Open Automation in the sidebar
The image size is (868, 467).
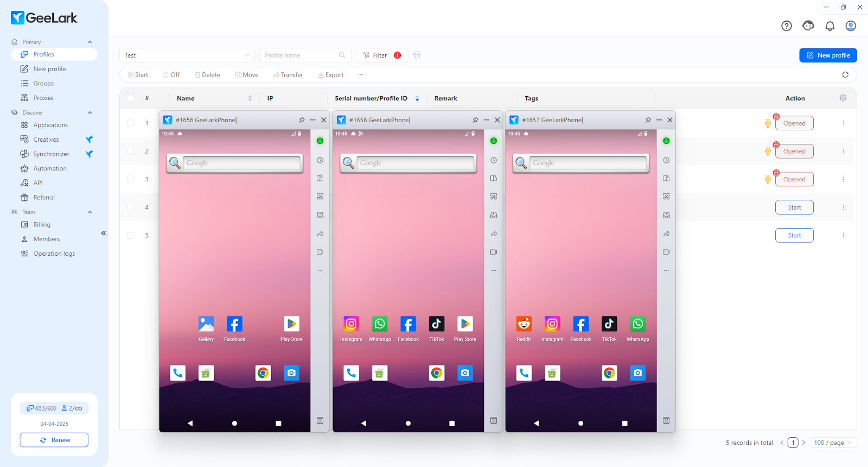(50, 168)
